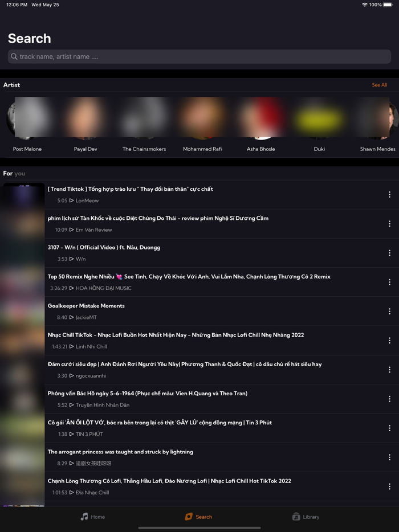Select the Duki name label

[x=319, y=149]
